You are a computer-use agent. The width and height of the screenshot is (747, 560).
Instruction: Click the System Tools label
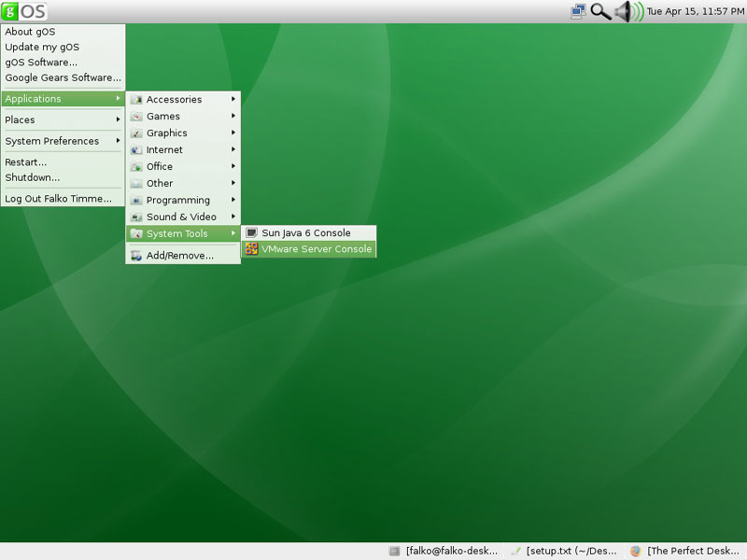tap(176, 234)
